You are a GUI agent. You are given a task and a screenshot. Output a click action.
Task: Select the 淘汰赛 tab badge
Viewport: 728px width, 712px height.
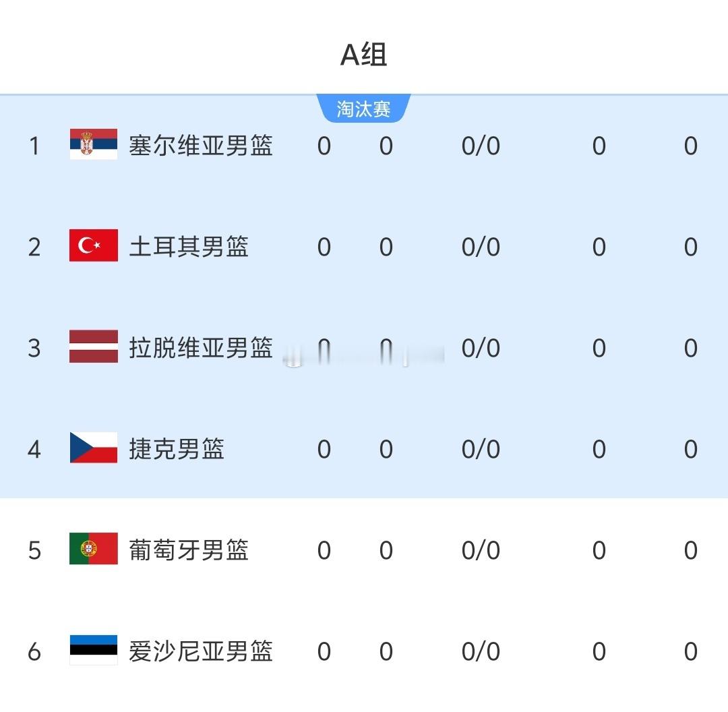[363, 109]
